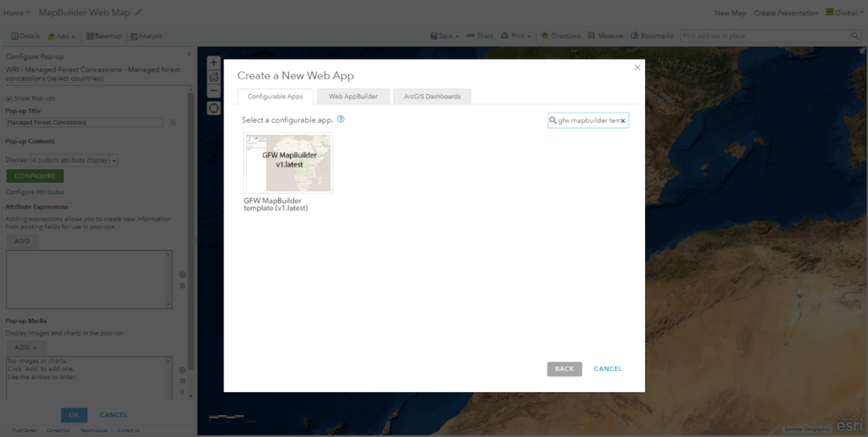Click the address search magnifier button

[x=856, y=36]
